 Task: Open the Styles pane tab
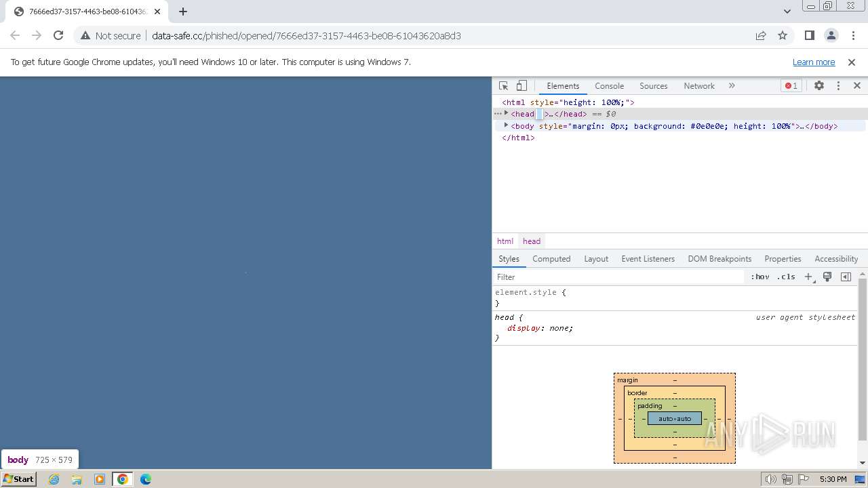(509, 259)
